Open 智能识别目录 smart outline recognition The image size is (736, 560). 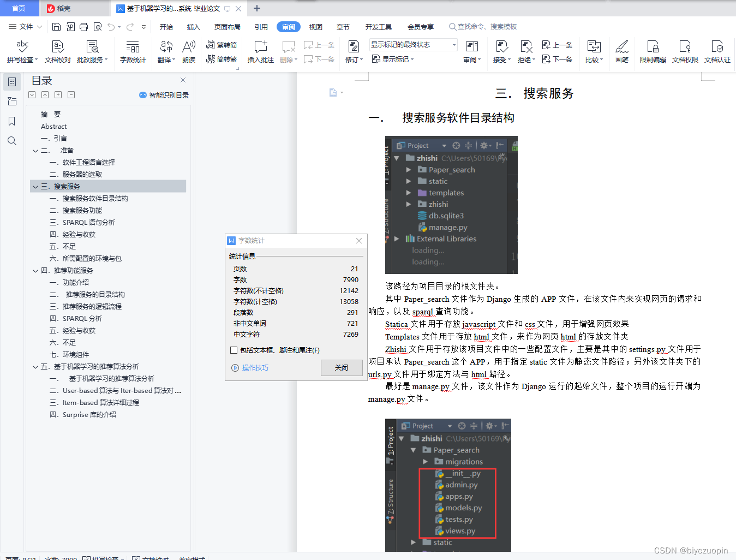(163, 94)
